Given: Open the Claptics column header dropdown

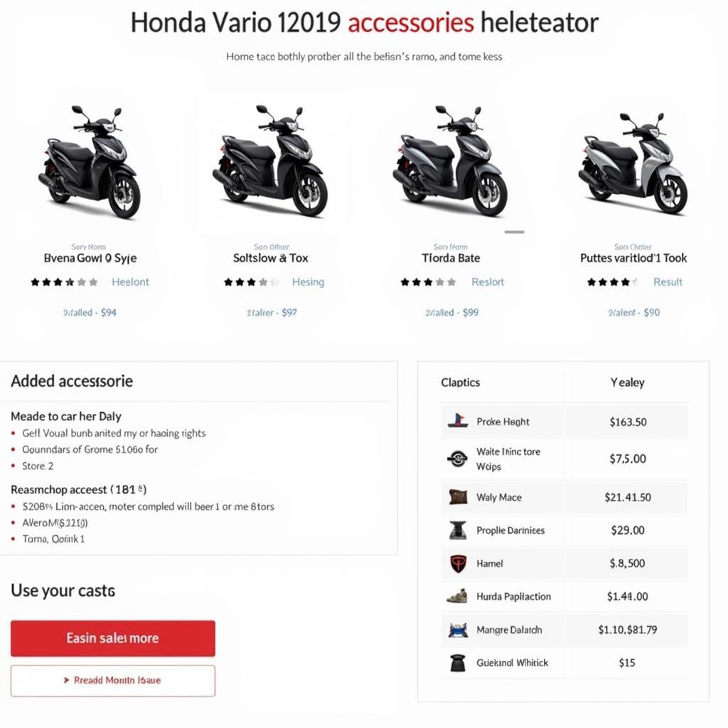Looking at the screenshot, I should [x=461, y=382].
